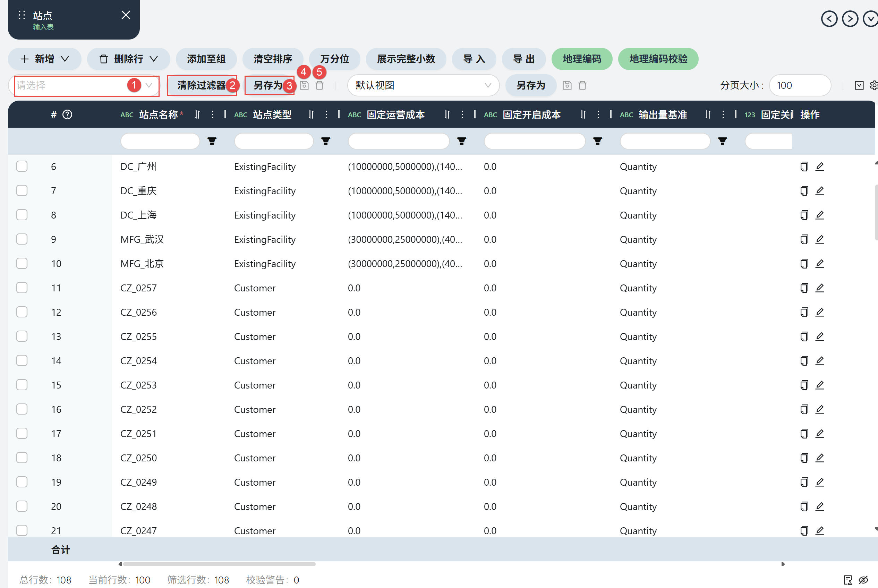This screenshot has height=588, width=878.
Task: Click the 地理编码 button
Action: pyautogui.click(x=581, y=59)
